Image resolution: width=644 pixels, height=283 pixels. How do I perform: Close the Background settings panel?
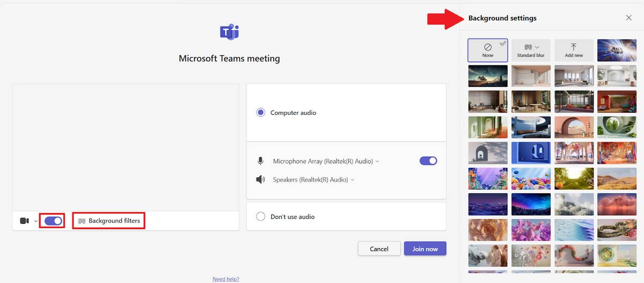628,18
